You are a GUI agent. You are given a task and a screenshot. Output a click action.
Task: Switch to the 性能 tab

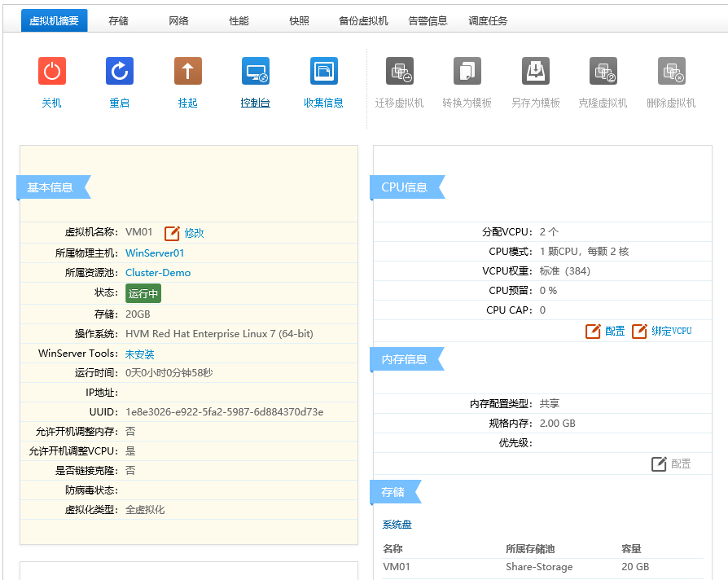(239, 21)
